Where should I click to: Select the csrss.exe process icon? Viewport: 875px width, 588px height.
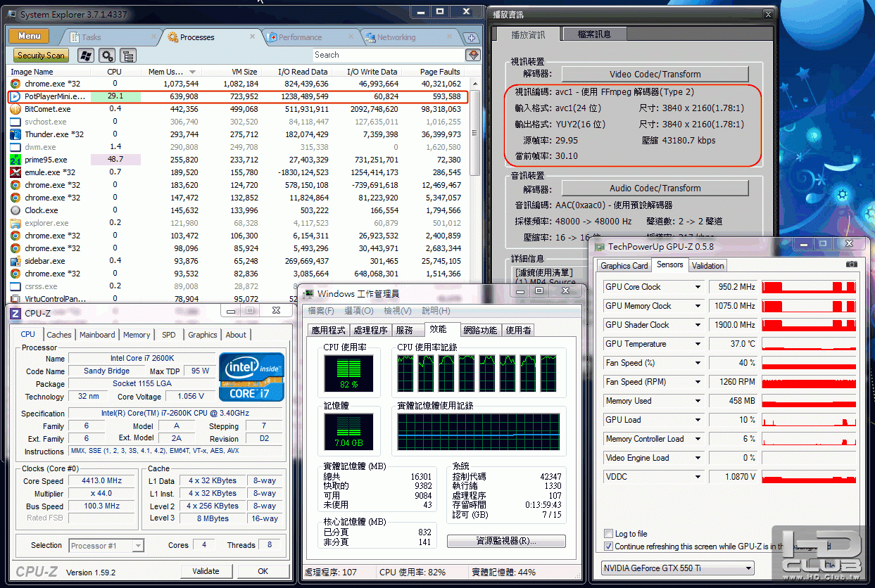[15, 286]
